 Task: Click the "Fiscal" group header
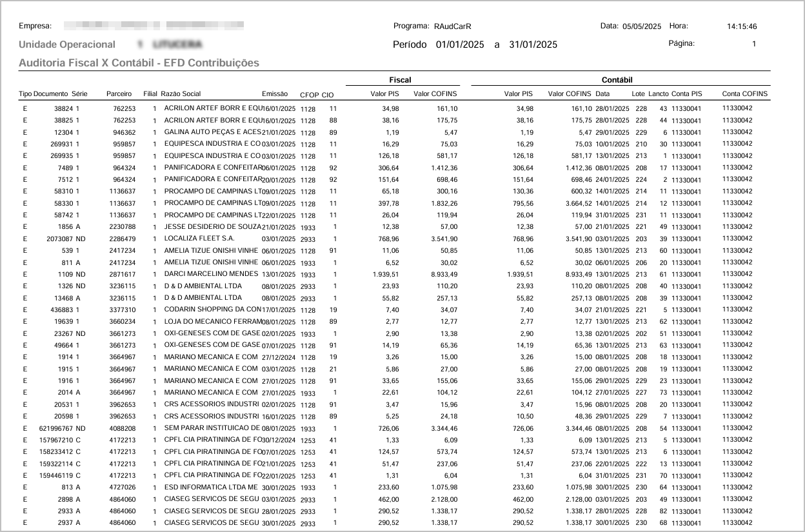pos(400,81)
